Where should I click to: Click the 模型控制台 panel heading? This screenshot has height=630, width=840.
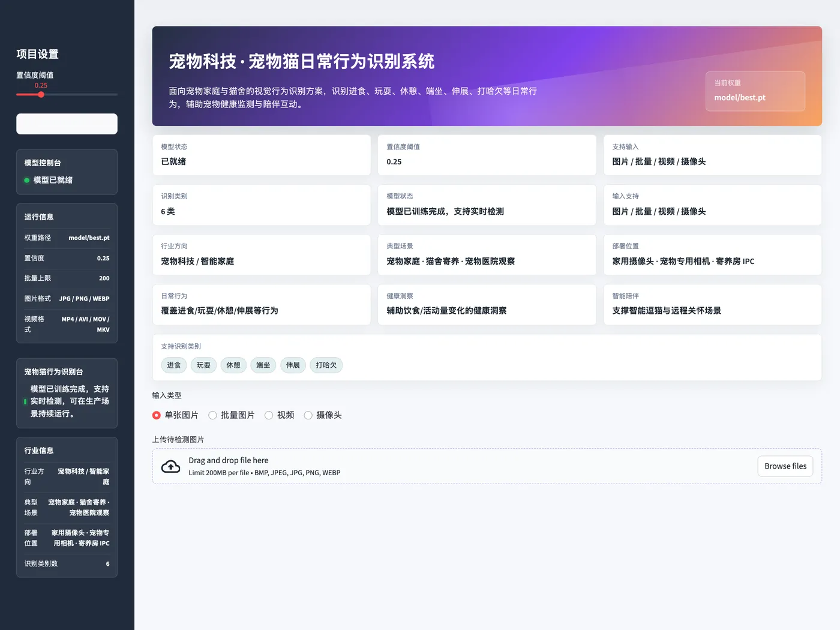(x=43, y=163)
